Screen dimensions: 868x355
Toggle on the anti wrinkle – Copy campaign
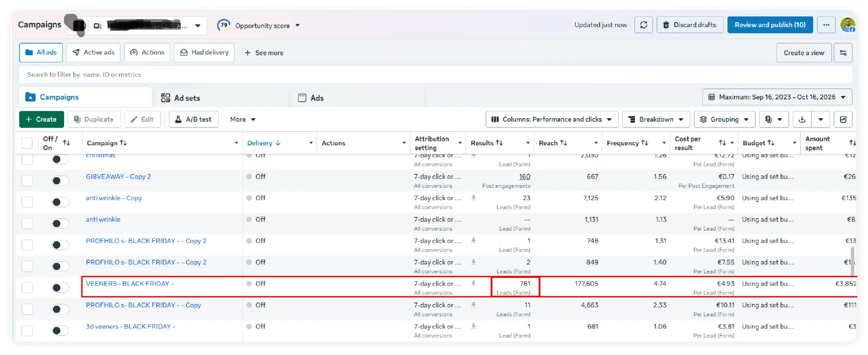coord(60,202)
